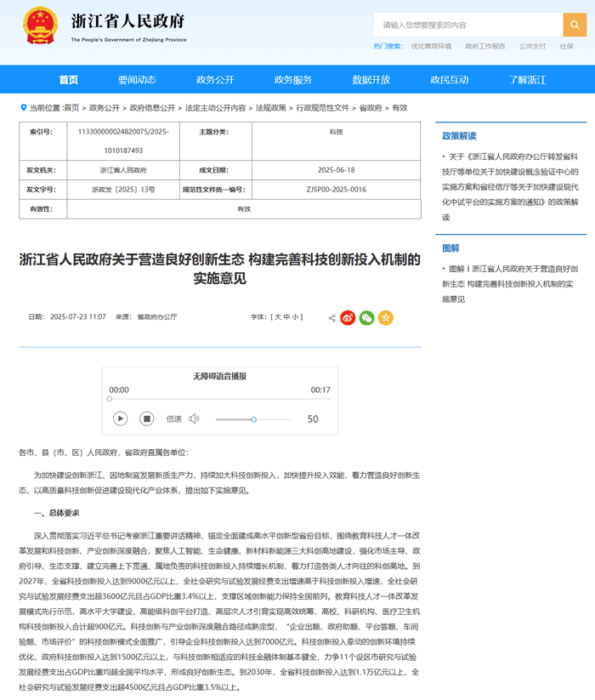Mute the audio with speaker icon
This screenshot has width=595, height=700.
[x=194, y=418]
